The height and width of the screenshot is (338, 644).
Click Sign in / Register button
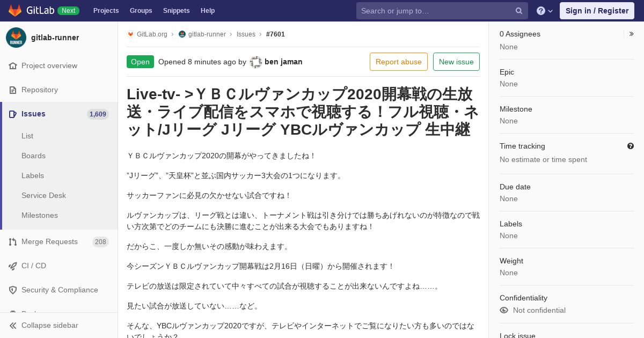(597, 11)
